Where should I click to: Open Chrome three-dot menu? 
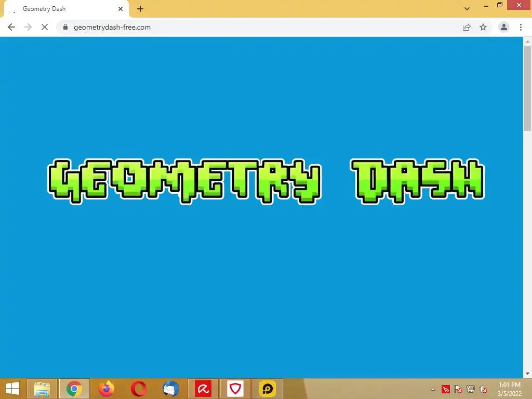521,27
